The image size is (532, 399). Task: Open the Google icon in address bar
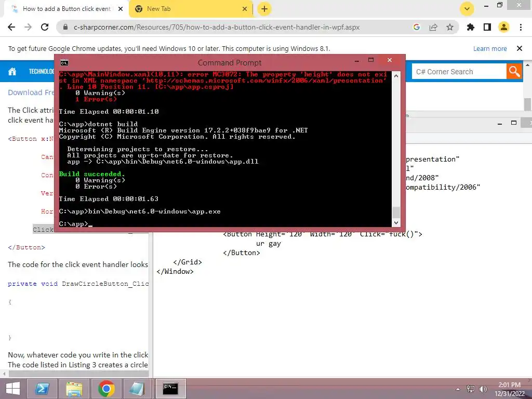point(417,27)
